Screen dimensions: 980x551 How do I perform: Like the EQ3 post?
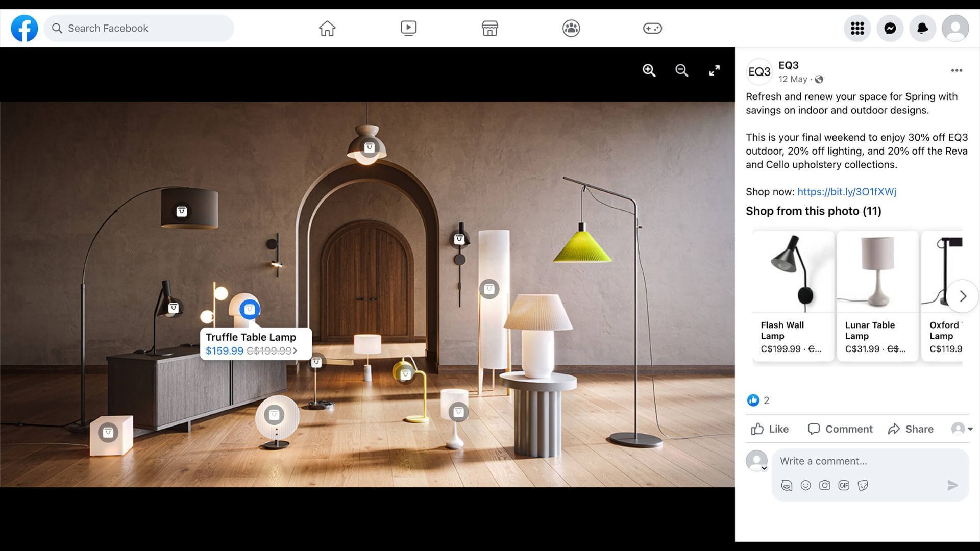coord(770,429)
